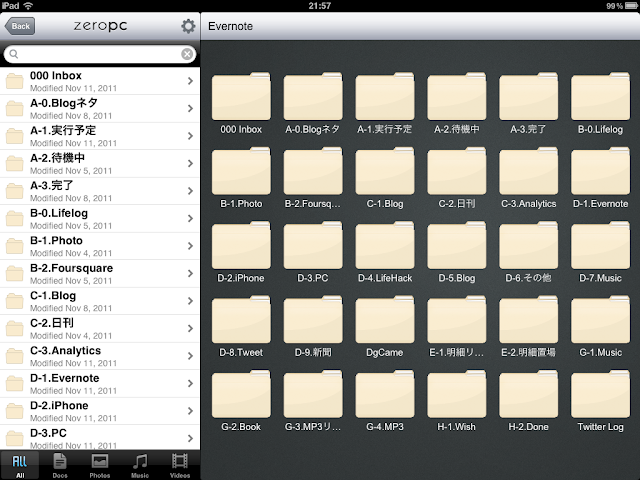The image size is (640, 480).
Task: Open the D-7.Music folder icon
Action: 600,245
